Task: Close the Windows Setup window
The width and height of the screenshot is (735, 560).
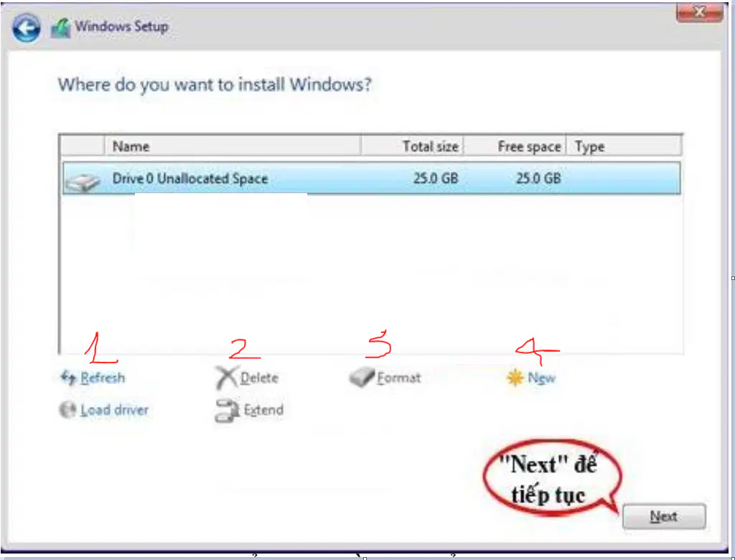Action: point(699,13)
